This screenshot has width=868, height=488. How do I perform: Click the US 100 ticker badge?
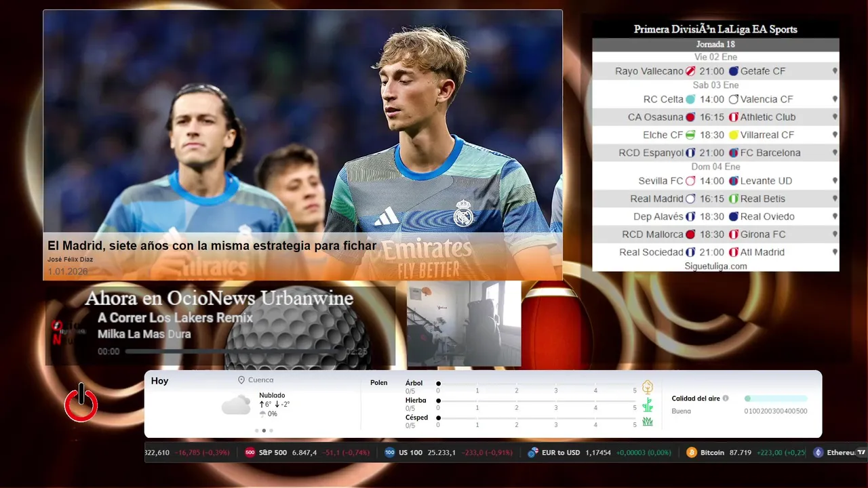[x=390, y=452]
